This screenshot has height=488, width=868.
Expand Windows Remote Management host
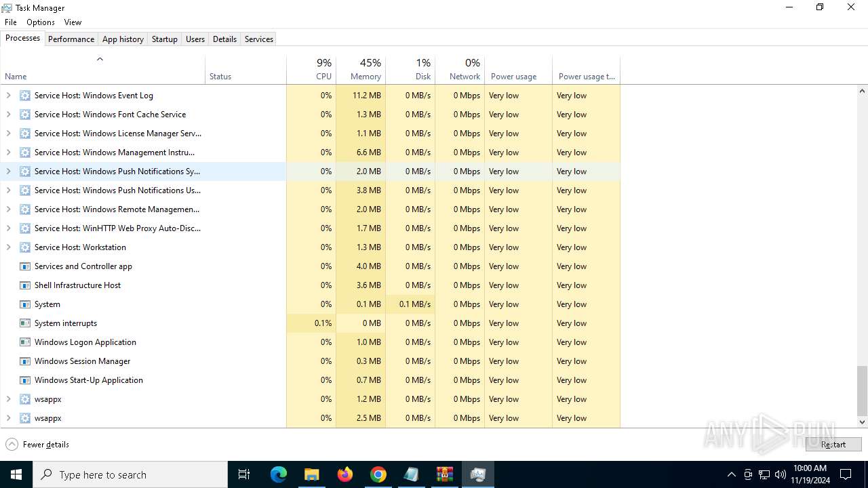(8, 209)
